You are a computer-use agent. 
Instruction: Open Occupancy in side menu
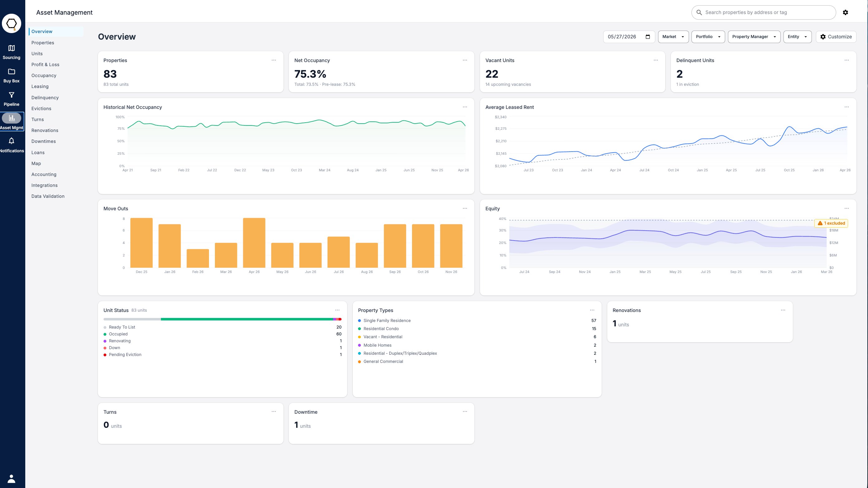click(44, 76)
